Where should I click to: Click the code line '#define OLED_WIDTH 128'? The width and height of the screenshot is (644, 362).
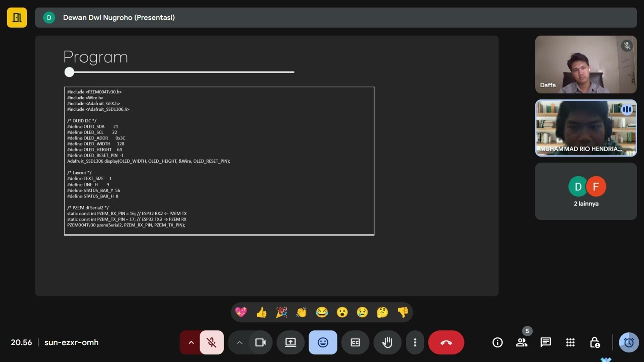[96, 144]
